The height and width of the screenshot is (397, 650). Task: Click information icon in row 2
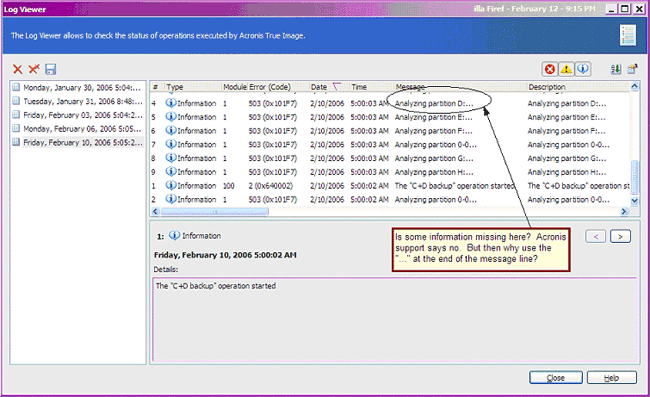171,199
